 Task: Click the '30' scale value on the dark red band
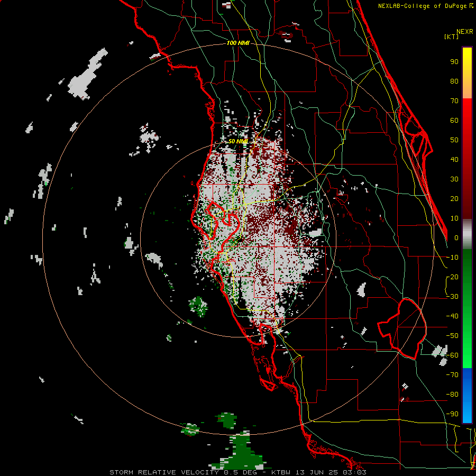pos(454,179)
